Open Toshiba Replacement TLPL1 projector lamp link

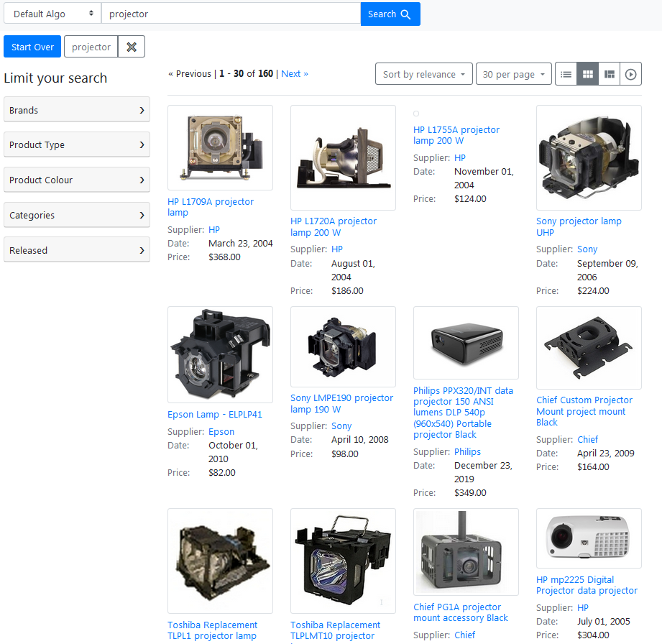pyautogui.click(x=212, y=630)
